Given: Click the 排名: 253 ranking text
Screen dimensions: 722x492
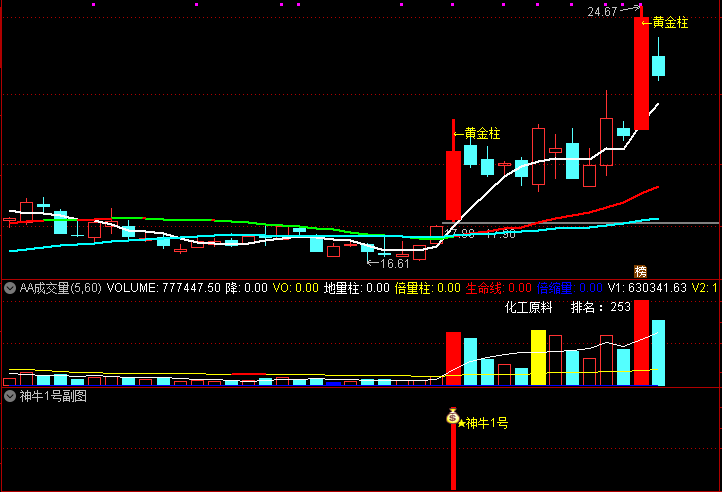Looking at the screenshot, I should 600,307.
